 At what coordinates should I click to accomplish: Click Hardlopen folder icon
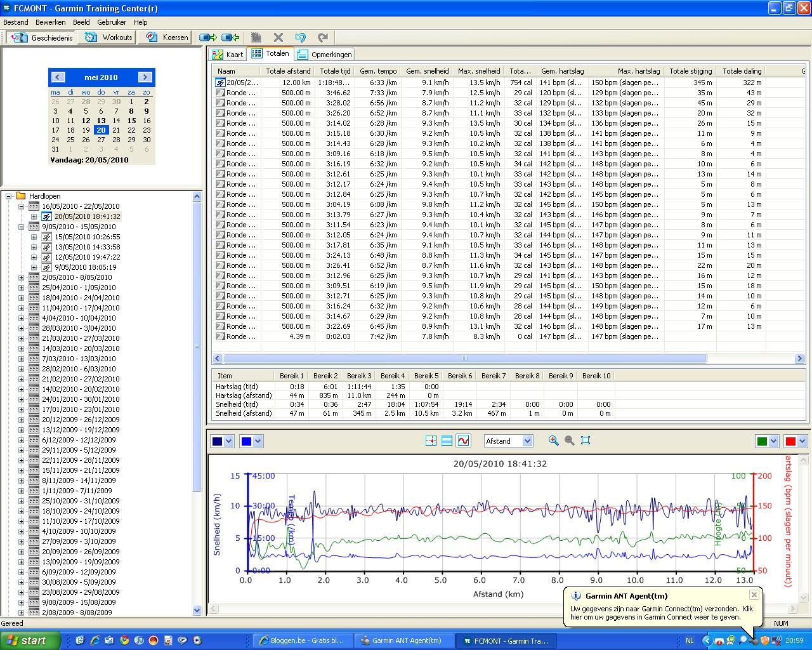[x=21, y=196]
